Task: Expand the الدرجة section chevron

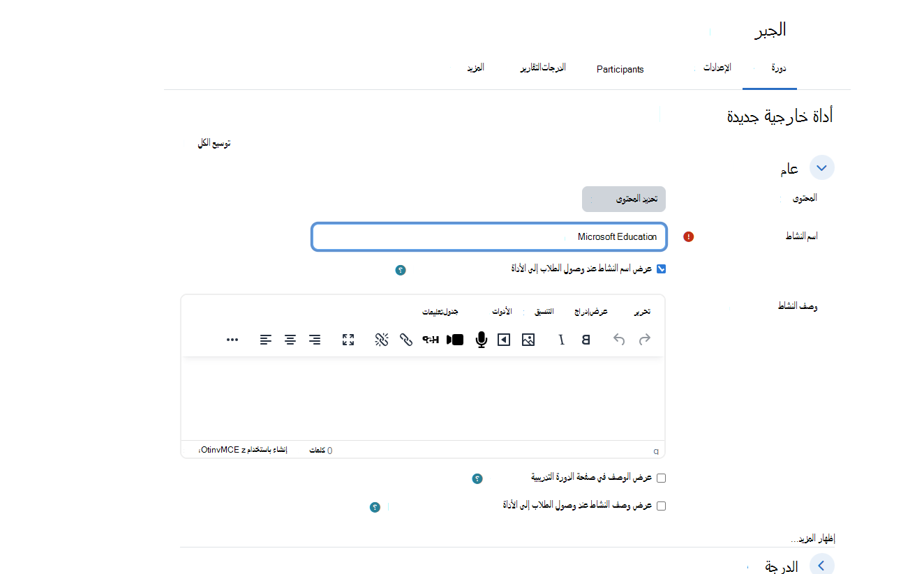Action: [x=821, y=565]
